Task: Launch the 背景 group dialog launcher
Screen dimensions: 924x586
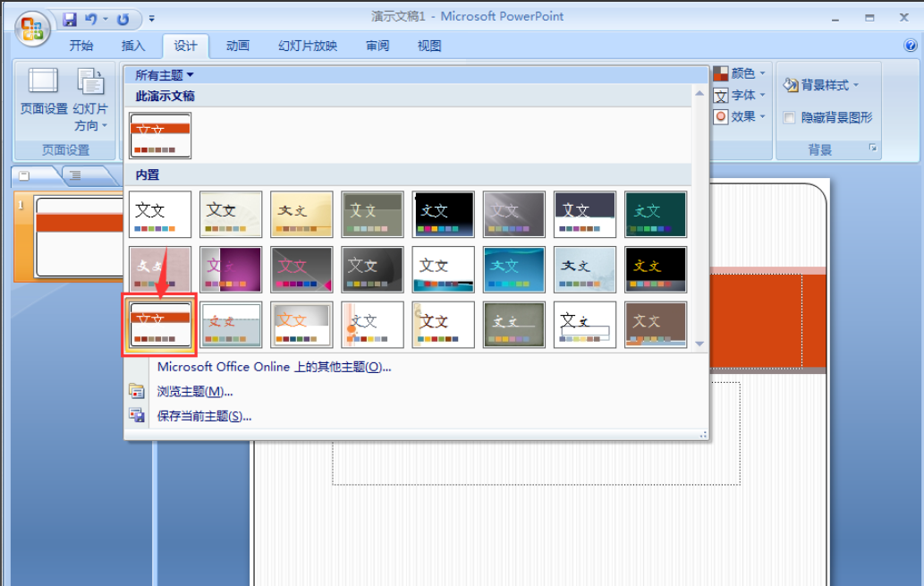Action: point(873,148)
